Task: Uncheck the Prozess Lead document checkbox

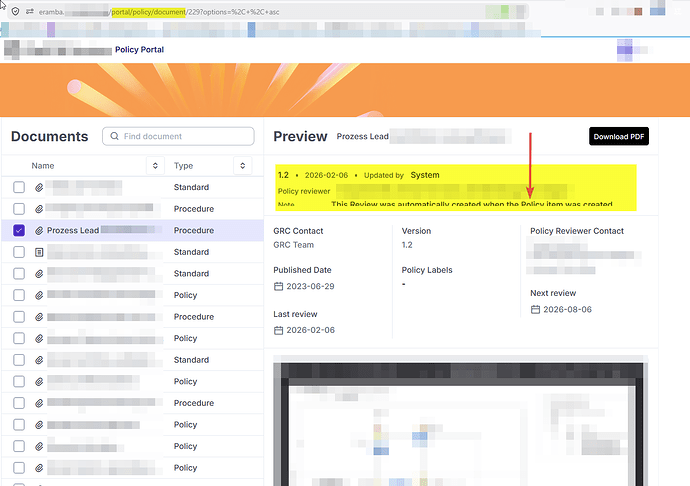Action: pyautogui.click(x=19, y=230)
